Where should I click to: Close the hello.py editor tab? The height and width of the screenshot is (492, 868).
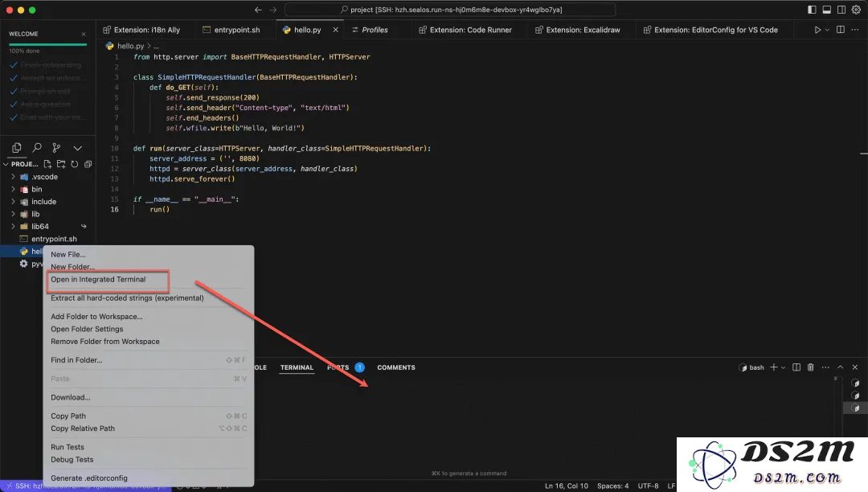[x=335, y=30]
